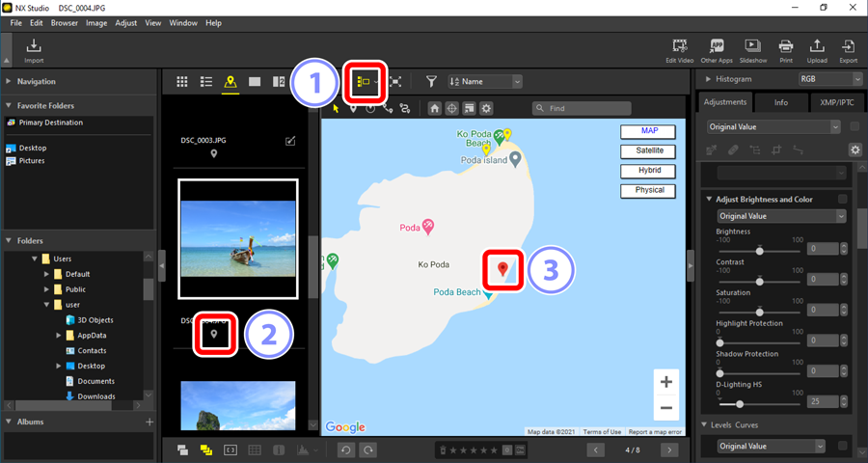Rotate image counterclockwise
This screenshot has width=868, height=463.
click(346, 449)
